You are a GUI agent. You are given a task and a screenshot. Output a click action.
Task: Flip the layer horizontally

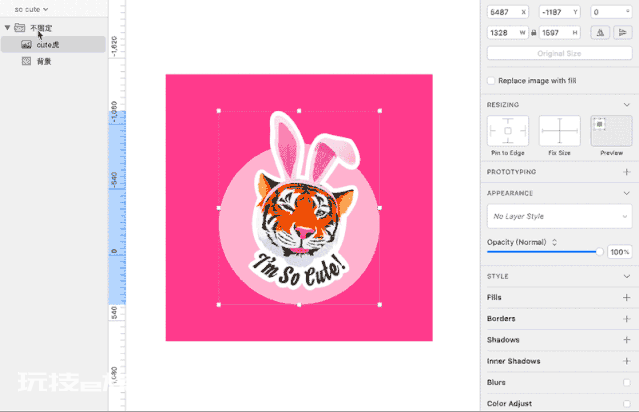(600, 33)
